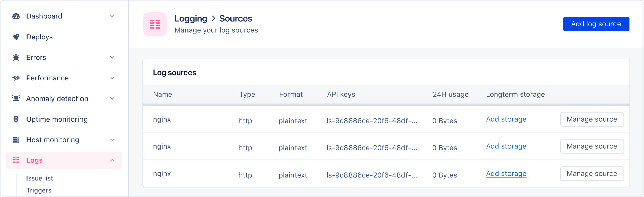The width and height of the screenshot is (644, 197).
Task: Click the Longterm storage column header
Action: pyautogui.click(x=515, y=94)
